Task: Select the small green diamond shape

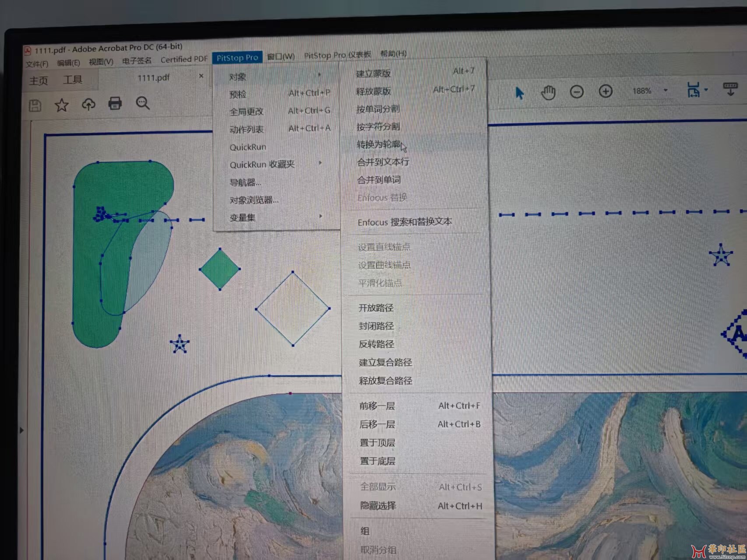Action: click(220, 269)
